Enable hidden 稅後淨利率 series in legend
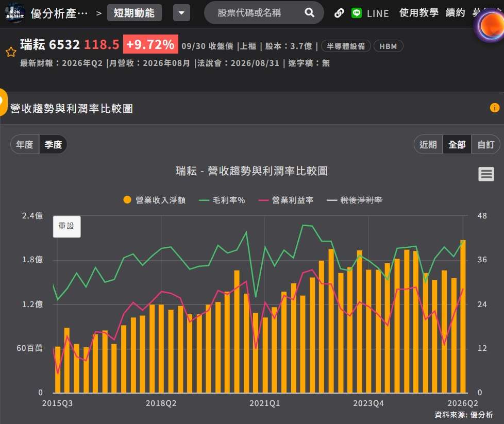504x424 pixels. click(355, 200)
